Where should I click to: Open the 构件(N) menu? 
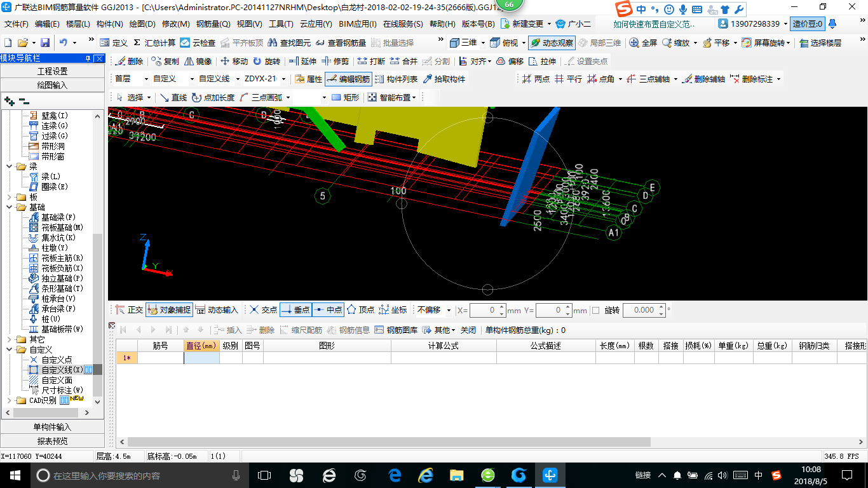pyautogui.click(x=110, y=24)
